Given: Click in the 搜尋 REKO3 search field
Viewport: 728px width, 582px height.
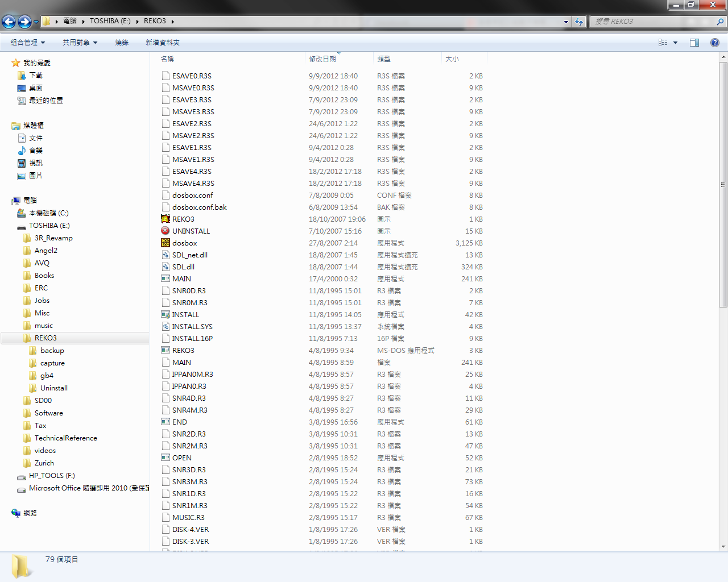Looking at the screenshot, I should coord(654,22).
